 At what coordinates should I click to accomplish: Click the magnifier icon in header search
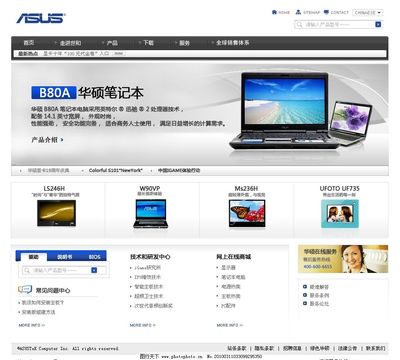pos(299,25)
